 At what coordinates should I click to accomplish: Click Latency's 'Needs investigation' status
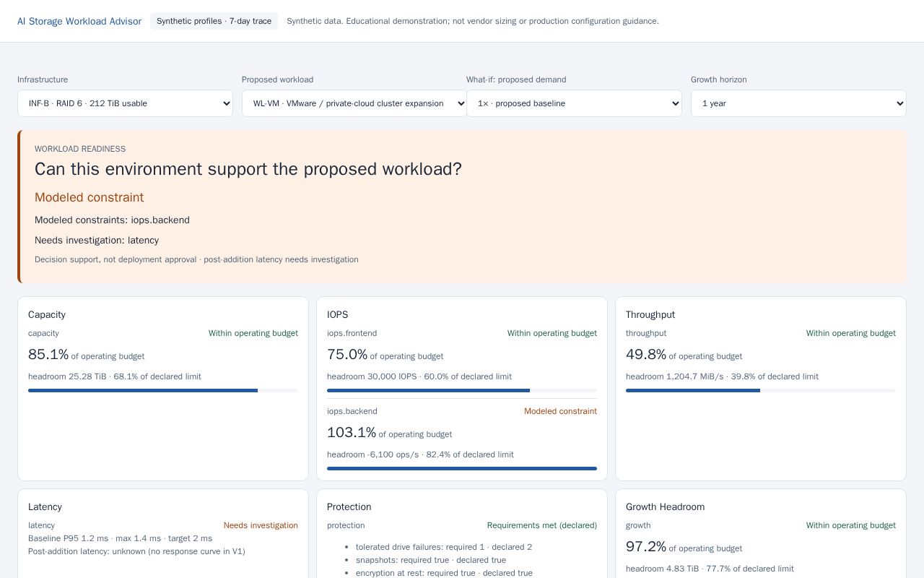261,525
